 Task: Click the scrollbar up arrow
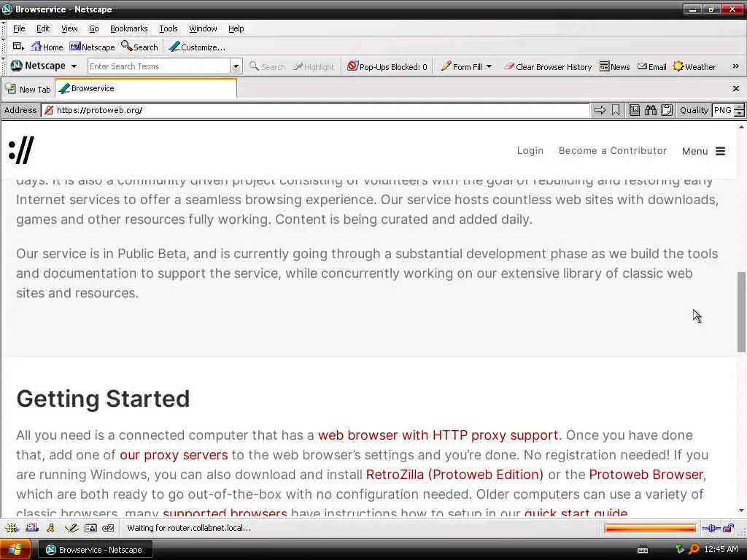(741, 127)
